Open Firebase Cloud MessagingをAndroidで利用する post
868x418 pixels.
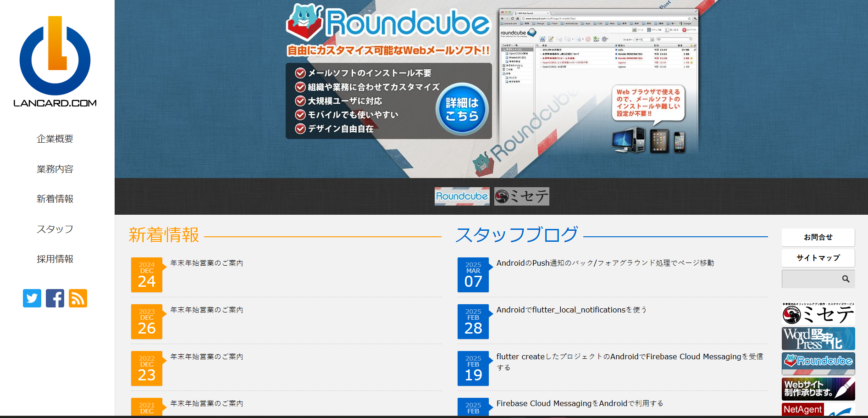(580, 403)
